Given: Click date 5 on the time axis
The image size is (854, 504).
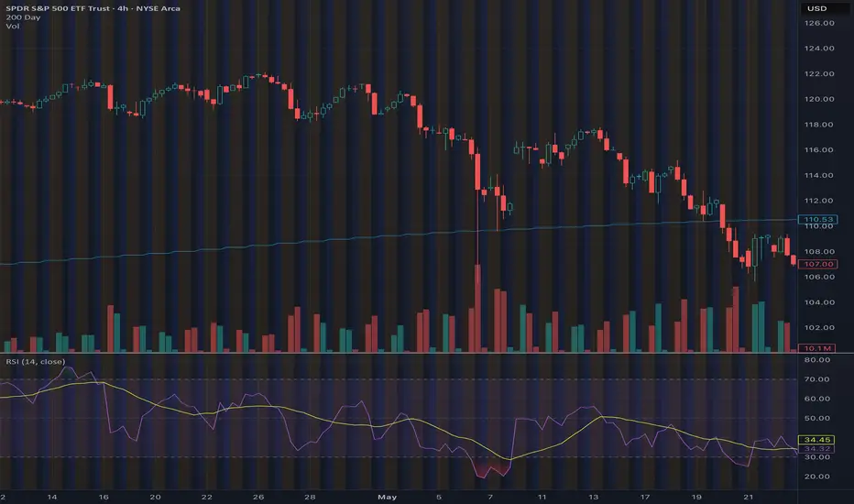Looking at the screenshot, I should [x=439, y=497].
